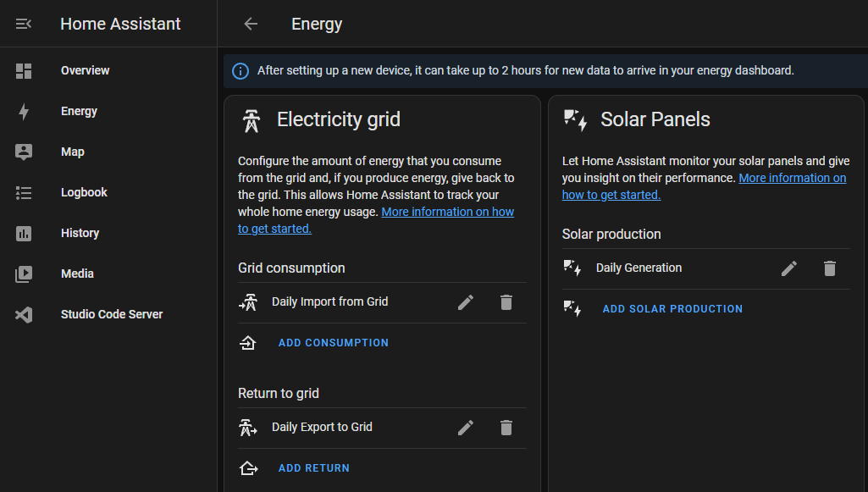Follow the Solar Panels more information link
The image size is (868, 492).
pos(792,179)
